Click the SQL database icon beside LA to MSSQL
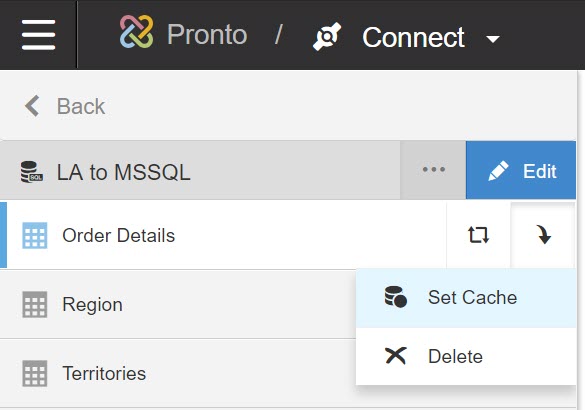The image size is (585, 410). [x=31, y=172]
